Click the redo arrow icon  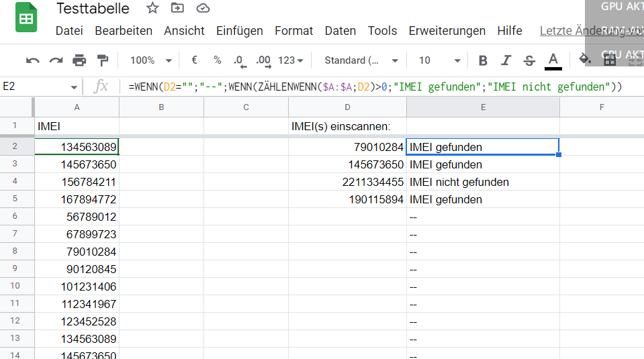coord(56,60)
